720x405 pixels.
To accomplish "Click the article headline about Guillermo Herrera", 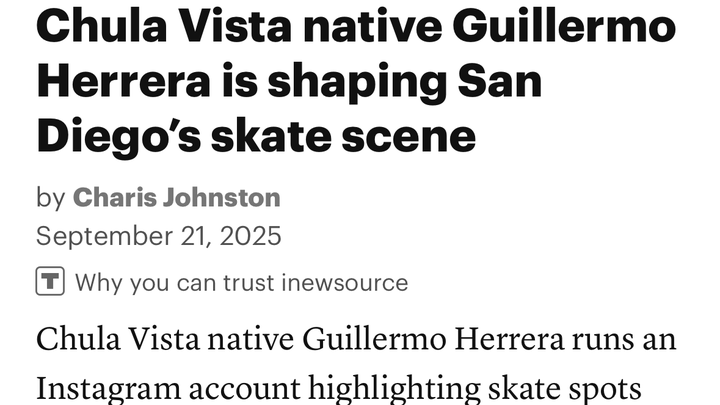I will (x=356, y=80).
